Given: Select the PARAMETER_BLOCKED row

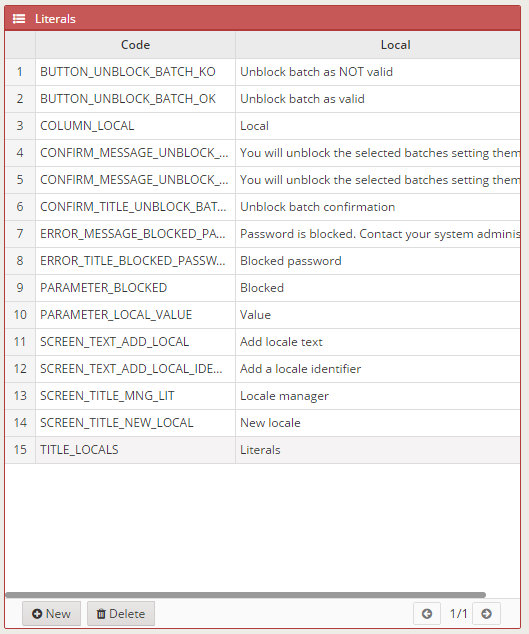Looking at the screenshot, I should 263,288.
